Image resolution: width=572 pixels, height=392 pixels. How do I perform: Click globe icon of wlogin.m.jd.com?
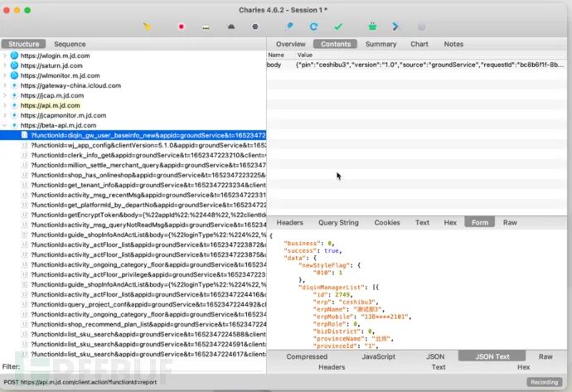coord(14,56)
